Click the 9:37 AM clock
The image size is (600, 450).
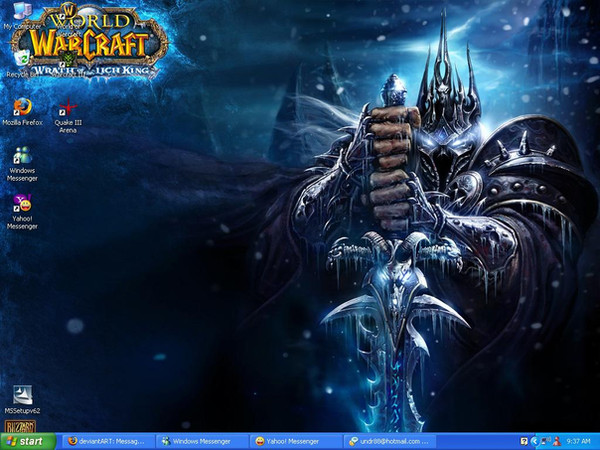click(578, 442)
